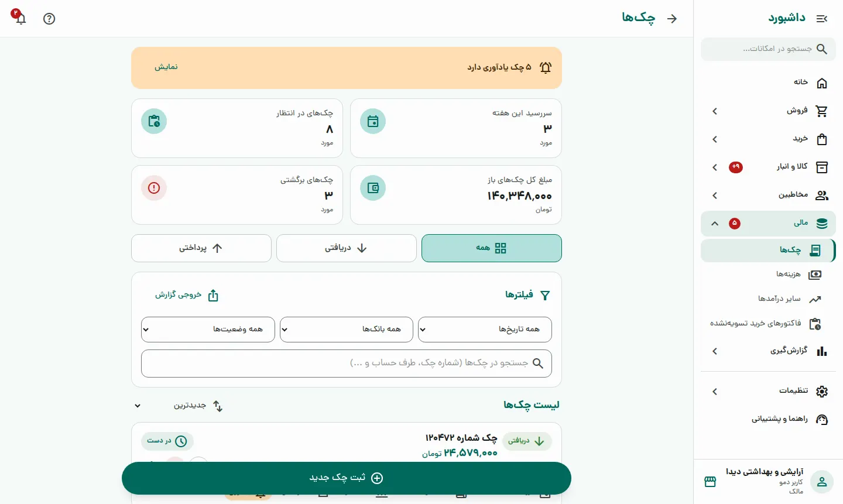The height and width of the screenshot is (504, 843).
Task: Click the ثبت چک جدید button
Action: (347, 478)
